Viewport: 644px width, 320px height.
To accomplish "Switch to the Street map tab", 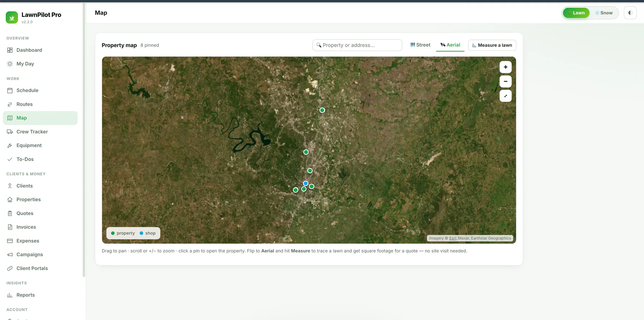I will point(420,45).
